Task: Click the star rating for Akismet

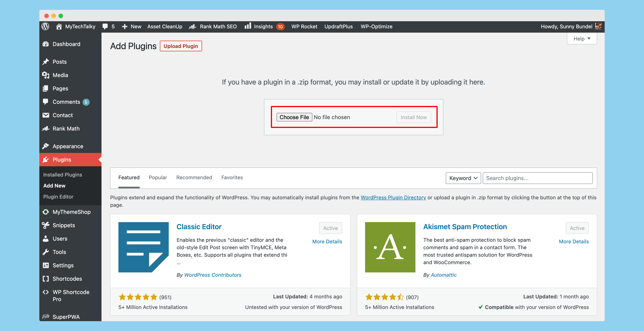Action: (385, 297)
